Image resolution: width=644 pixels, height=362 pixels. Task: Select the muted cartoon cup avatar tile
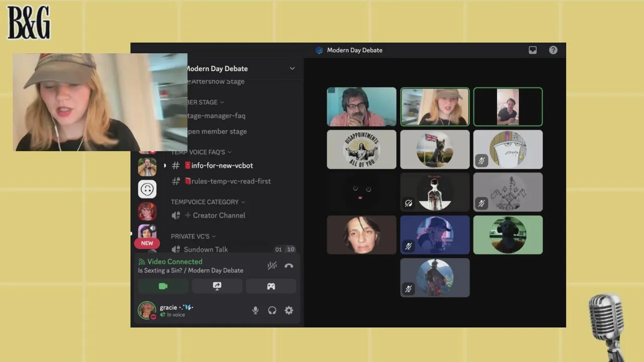pyautogui.click(x=508, y=149)
